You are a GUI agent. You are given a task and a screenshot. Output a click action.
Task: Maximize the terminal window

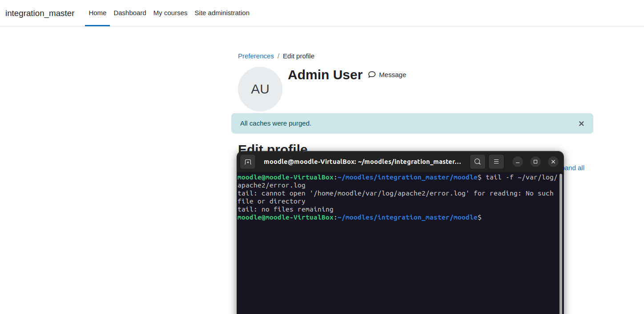[535, 162]
